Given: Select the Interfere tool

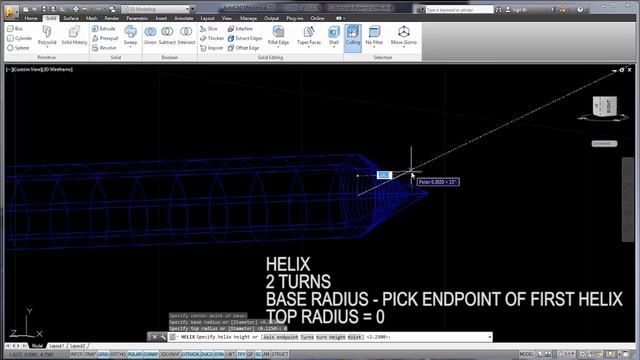Looking at the screenshot, I should (240, 29).
